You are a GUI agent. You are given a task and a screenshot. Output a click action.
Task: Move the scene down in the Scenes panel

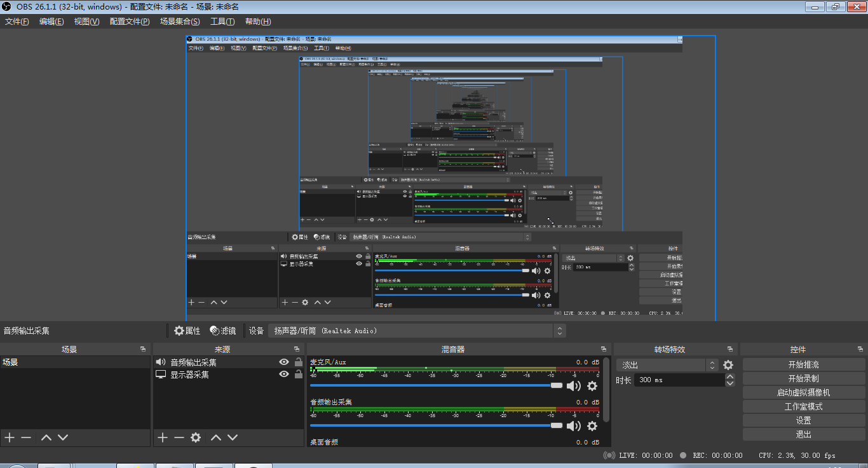[x=63, y=437]
